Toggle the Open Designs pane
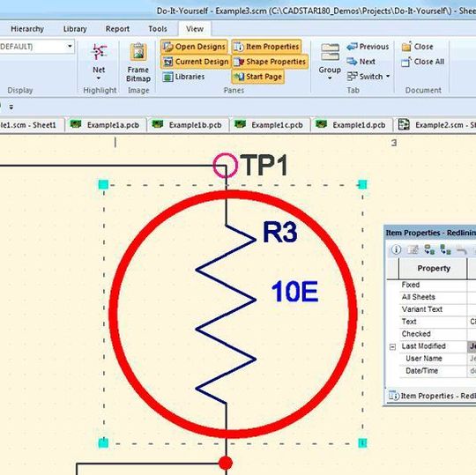This screenshot has width=476, height=475. click(x=194, y=47)
